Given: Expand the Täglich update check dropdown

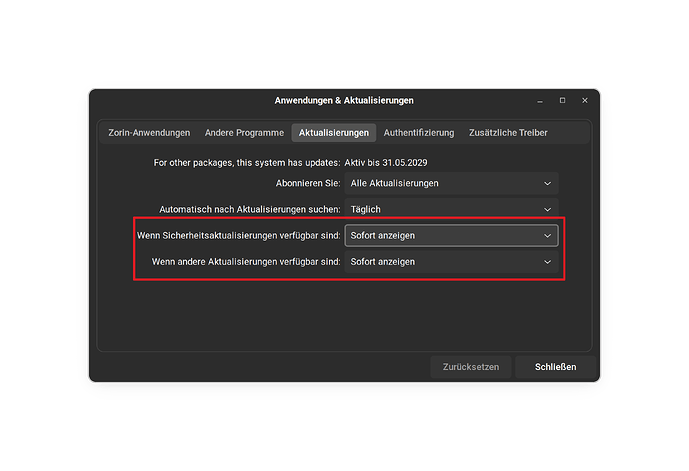Looking at the screenshot, I should point(451,209).
